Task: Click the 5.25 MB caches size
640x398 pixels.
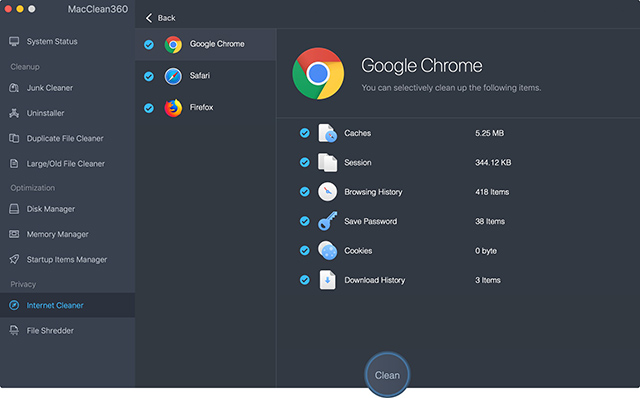Action: [x=489, y=133]
